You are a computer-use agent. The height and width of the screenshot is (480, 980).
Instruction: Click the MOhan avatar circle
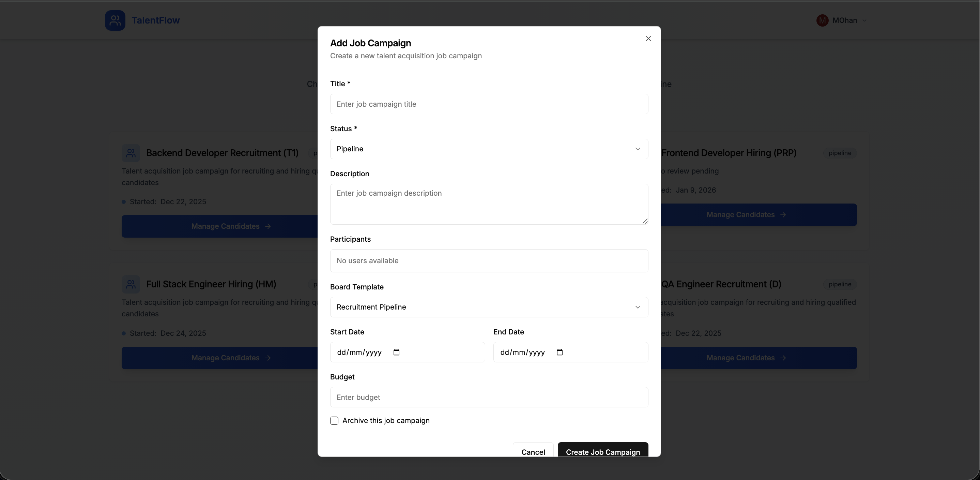[823, 20]
